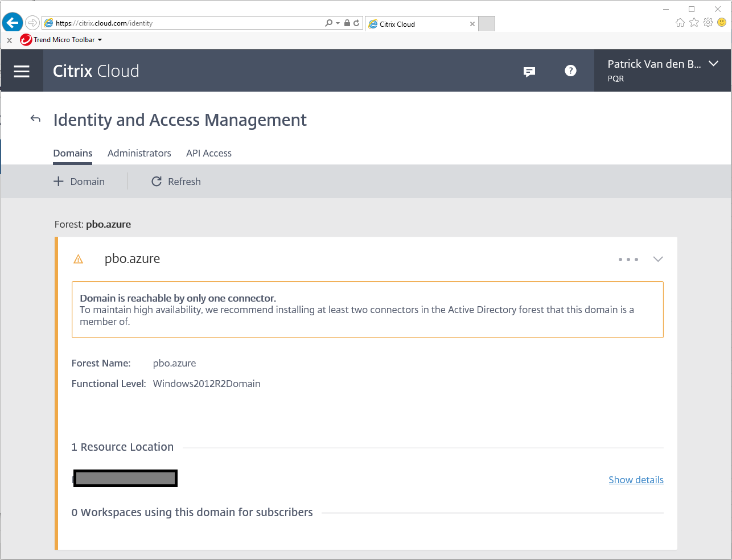
Task: Open a new blank browser tab
Action: point(487,24)
